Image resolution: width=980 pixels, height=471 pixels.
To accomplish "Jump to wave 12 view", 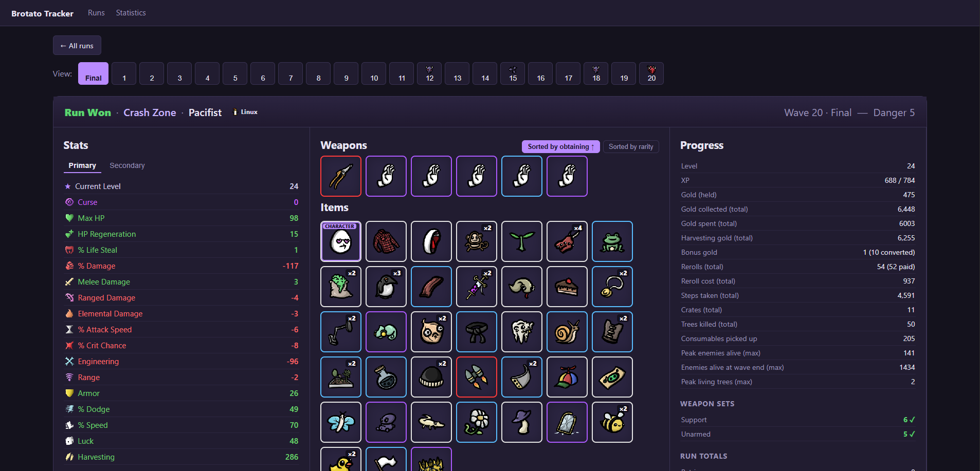I will (x=429, y=73).
